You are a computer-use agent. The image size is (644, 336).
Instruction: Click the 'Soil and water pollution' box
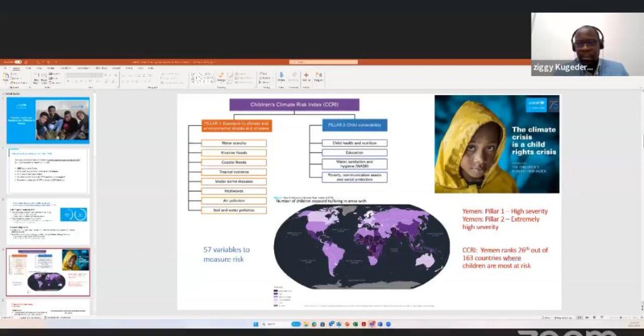[x=234, y=210]
